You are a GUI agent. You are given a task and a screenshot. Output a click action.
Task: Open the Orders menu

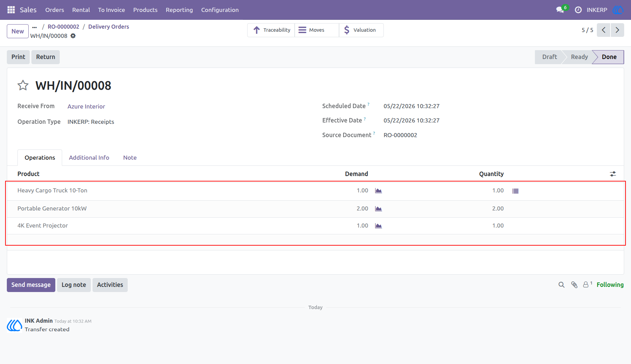coord(55,10)
